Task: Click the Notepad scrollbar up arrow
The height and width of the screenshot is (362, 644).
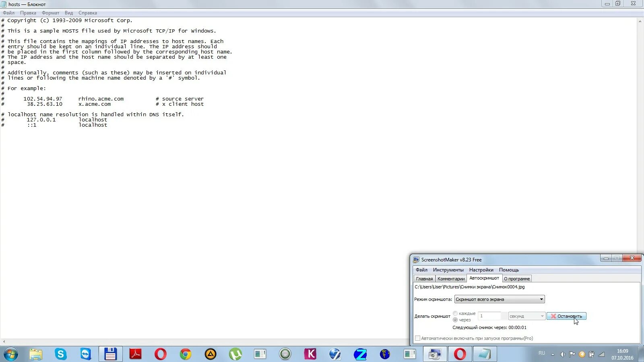Action: (640, 21)
